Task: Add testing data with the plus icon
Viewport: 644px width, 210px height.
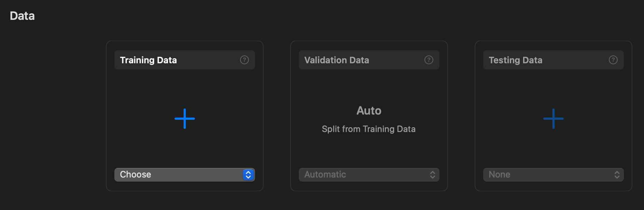Action: coord(554,119)
